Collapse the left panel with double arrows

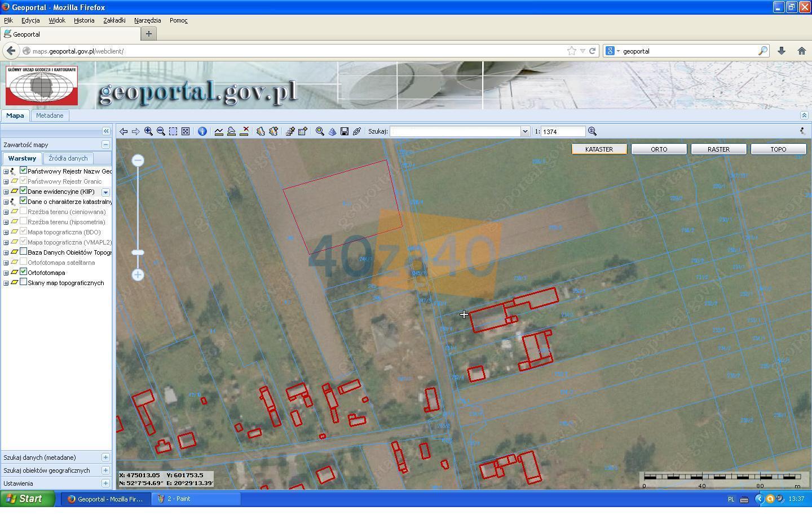(x=105, y=131)
